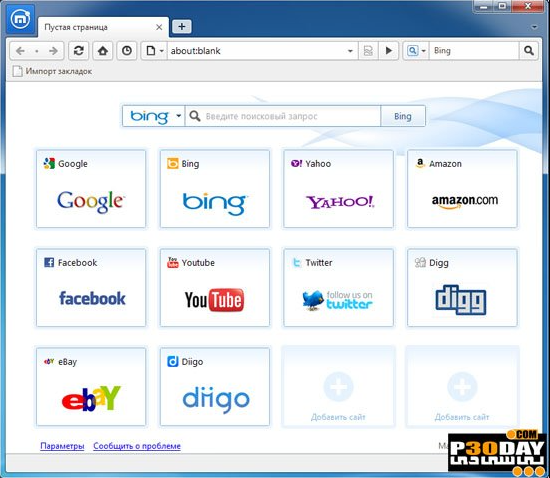This screenshot has width=550, height=478.
Task: Open the Google quick access thumbnail
Action: [x=91, y=189]
